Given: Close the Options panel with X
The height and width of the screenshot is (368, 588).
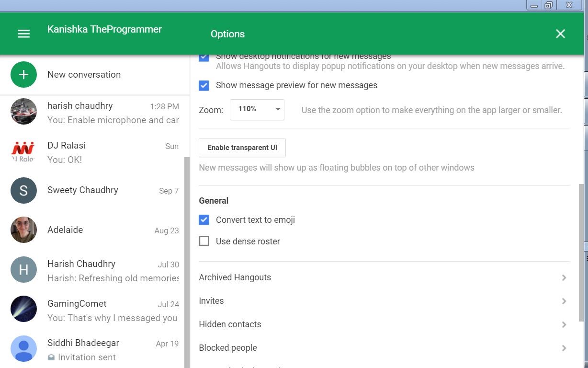Looking at the screenshot, I should tap(560, 34).
